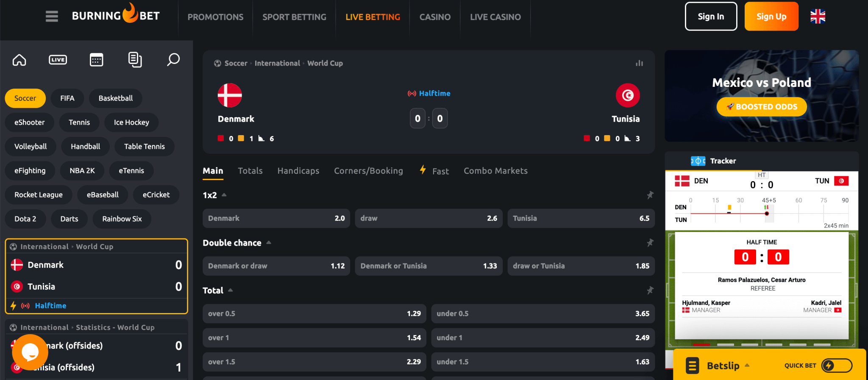Click the Tracker pitch icon

pos(698,161)
